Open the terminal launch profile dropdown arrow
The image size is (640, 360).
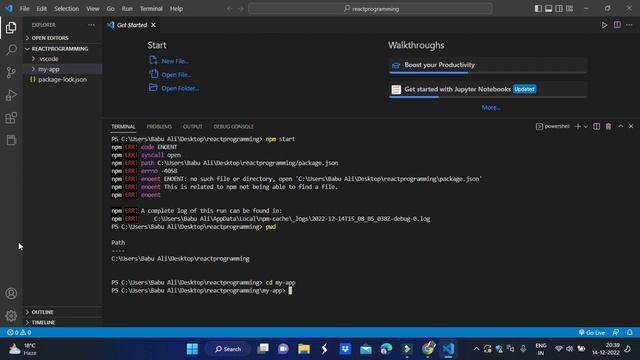(586, 127)
